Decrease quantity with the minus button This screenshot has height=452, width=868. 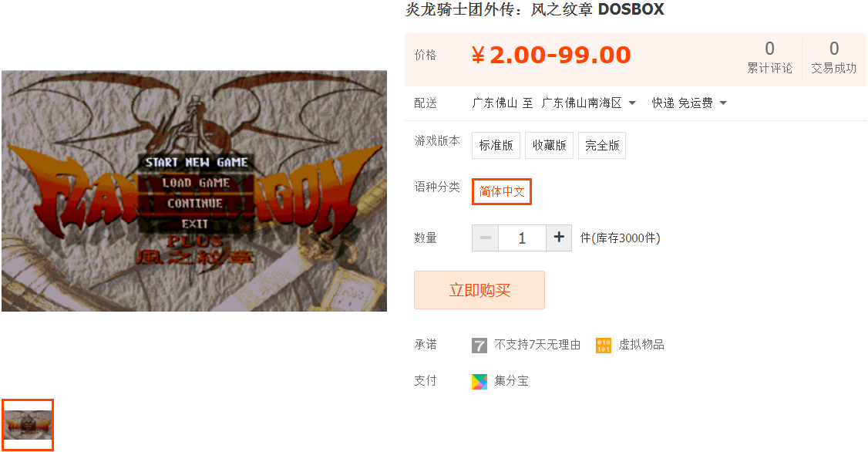pos(486,238)
